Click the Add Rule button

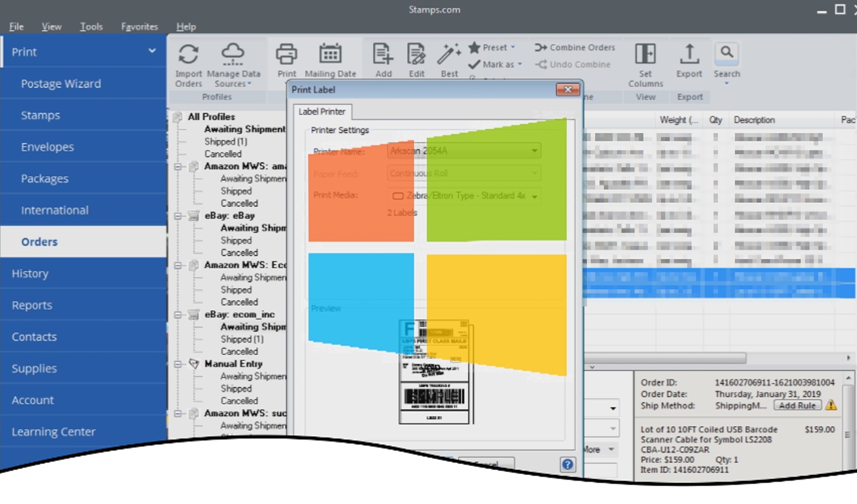click(x=797, y=405)
